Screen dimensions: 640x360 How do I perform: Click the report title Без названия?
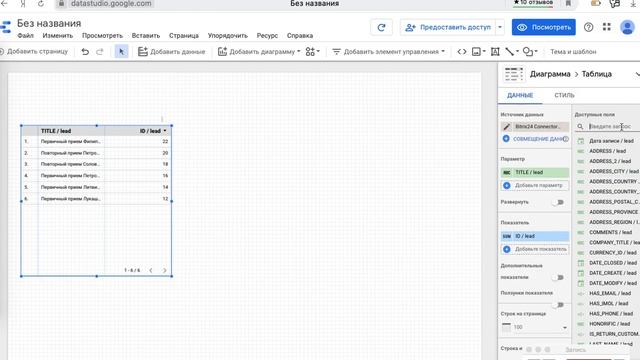click(49, 24)
